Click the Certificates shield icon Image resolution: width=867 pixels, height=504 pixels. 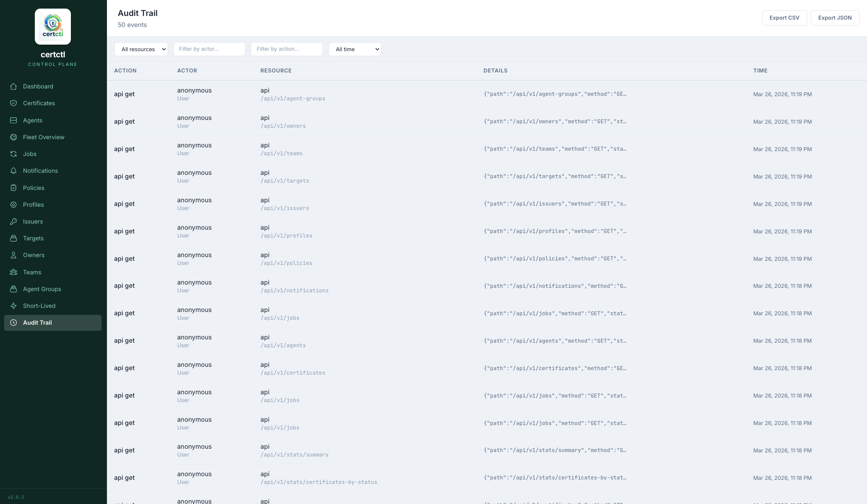pyautogui.click(x=14, y=103)
